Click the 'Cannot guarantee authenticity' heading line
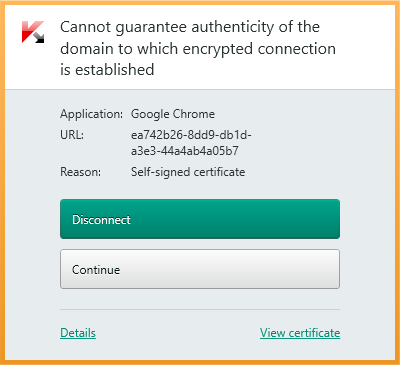Screen dimensions: 400x365 [190, 27]
